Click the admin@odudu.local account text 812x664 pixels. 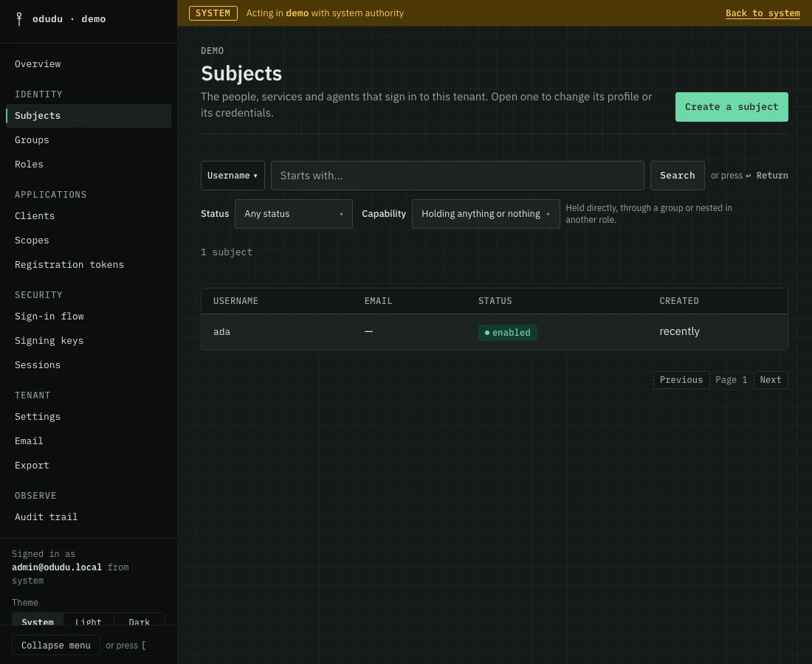pos(57,567)
